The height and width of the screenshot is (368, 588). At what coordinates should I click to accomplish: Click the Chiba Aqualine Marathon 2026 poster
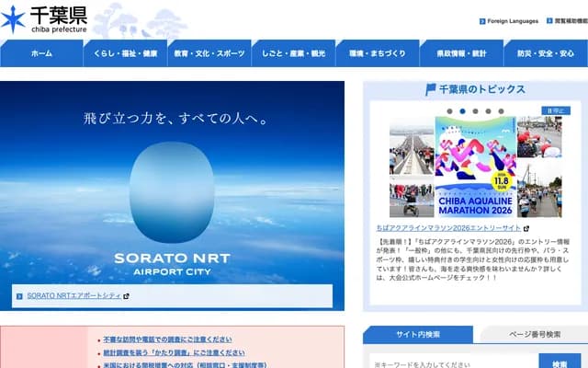point(476,167)
